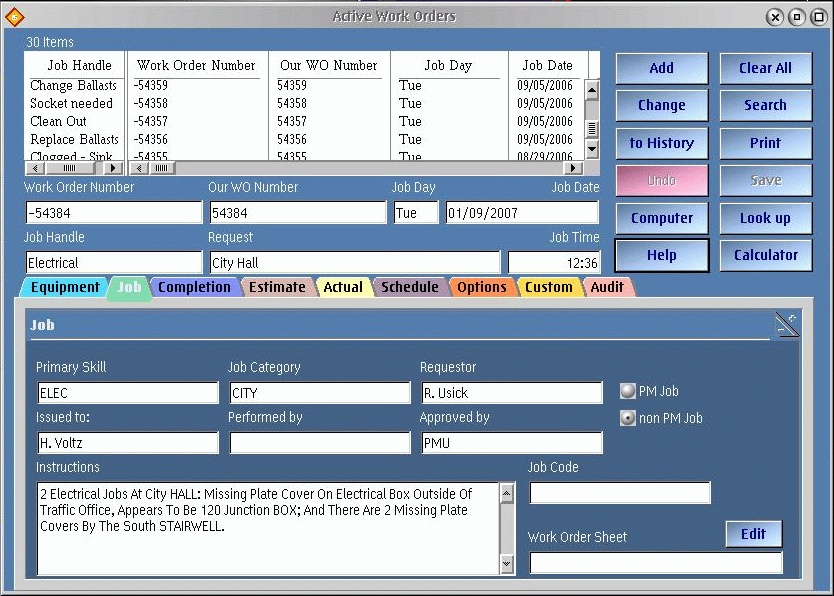The height and width of the screenshot is (596, 834).
Task: Launch the Calculator
Action: pos(765,255)
